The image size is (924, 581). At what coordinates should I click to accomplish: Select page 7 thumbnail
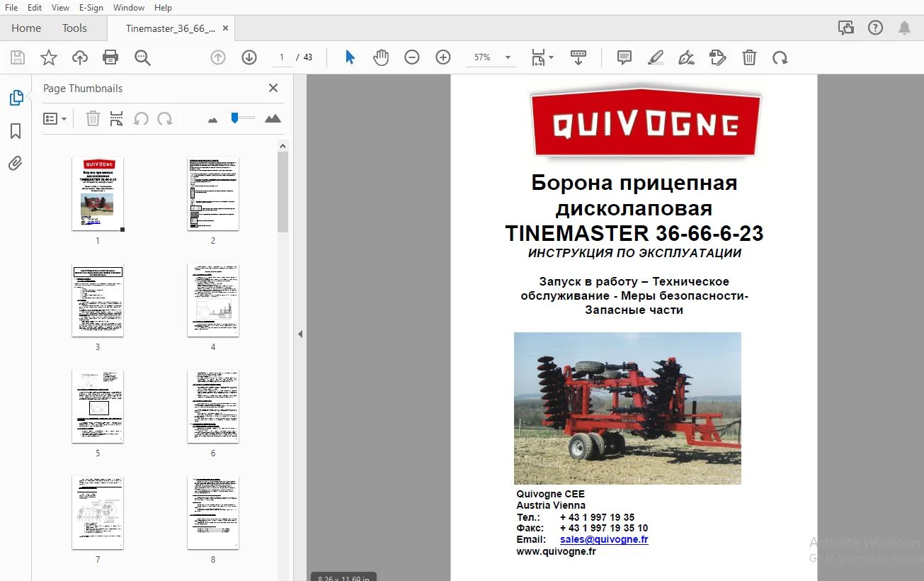click(x=98, y=513)
